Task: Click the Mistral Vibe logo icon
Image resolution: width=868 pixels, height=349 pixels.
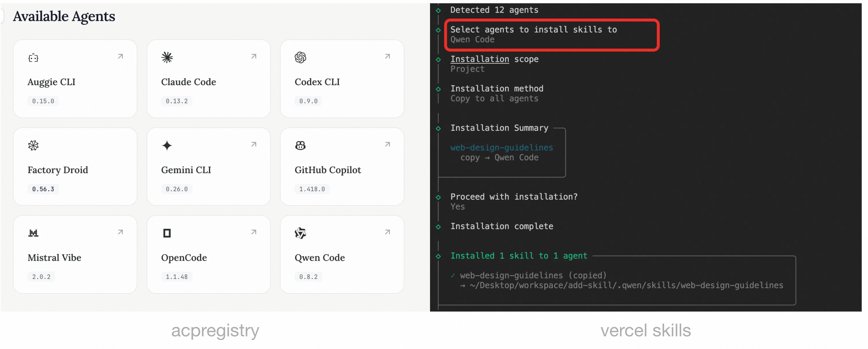Action: pos(33,233)
